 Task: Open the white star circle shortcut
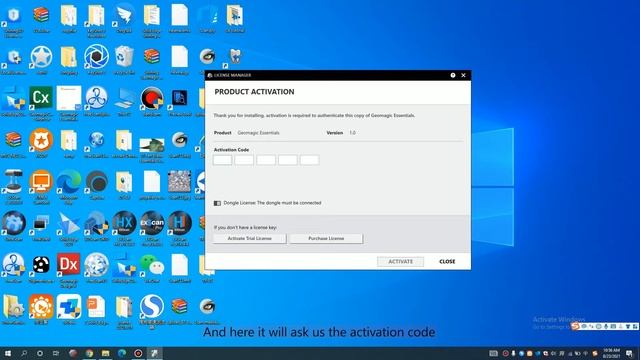(41, 56)
